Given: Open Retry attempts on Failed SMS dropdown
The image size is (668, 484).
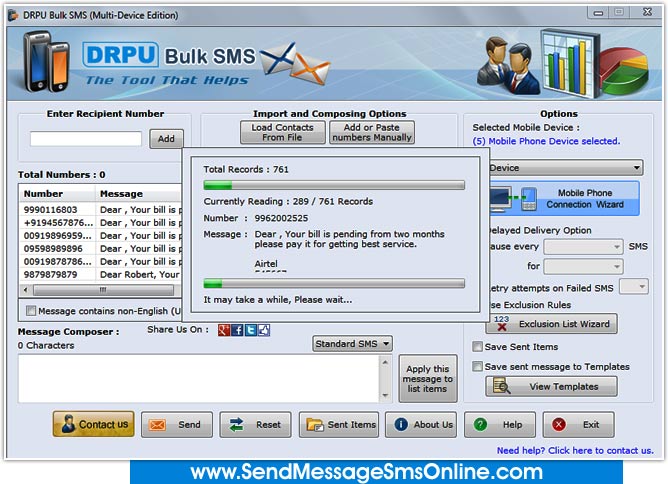Looking at the screenshot, I should (634, 287).
